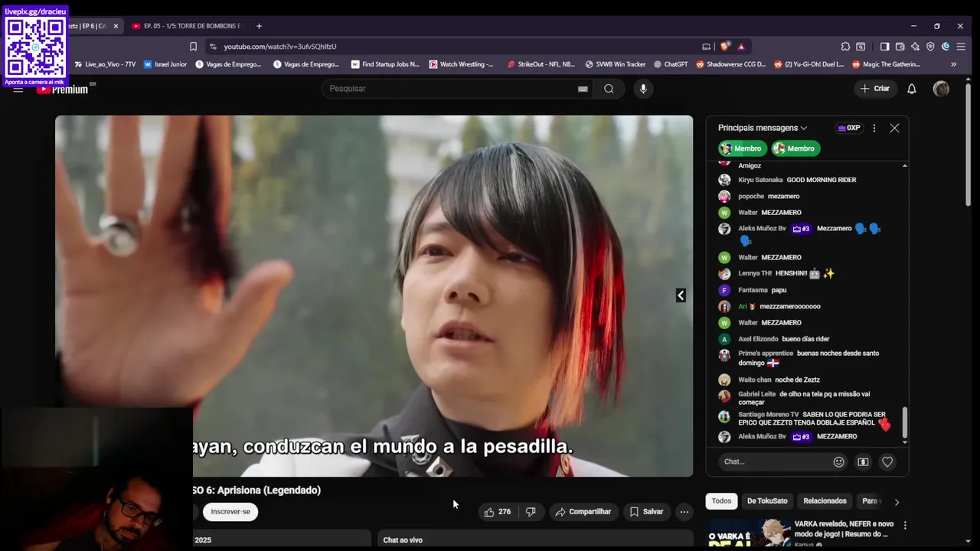
Task: Open the Brave Shields lion icon
Action: click(x=725, y=46)
